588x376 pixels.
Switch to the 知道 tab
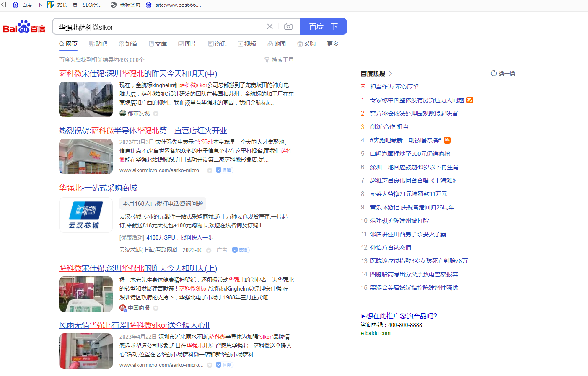click(128, 44)
